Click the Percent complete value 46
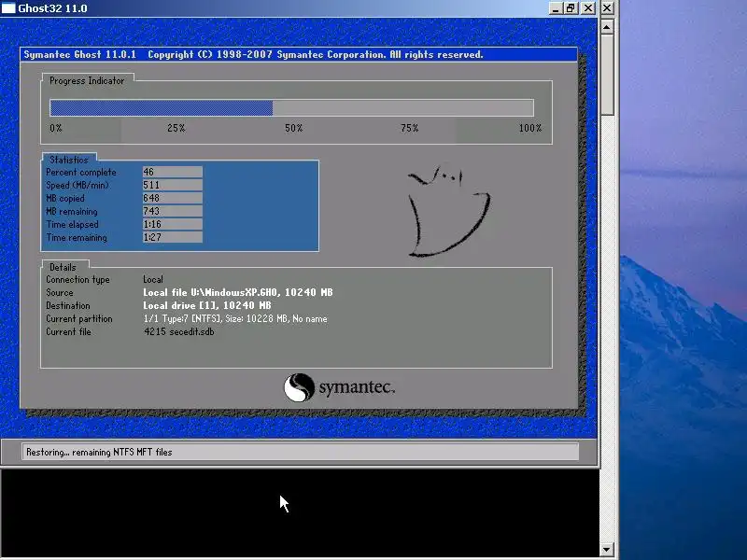Viewport: 747px width, 560px height. [x=173, y=172]
